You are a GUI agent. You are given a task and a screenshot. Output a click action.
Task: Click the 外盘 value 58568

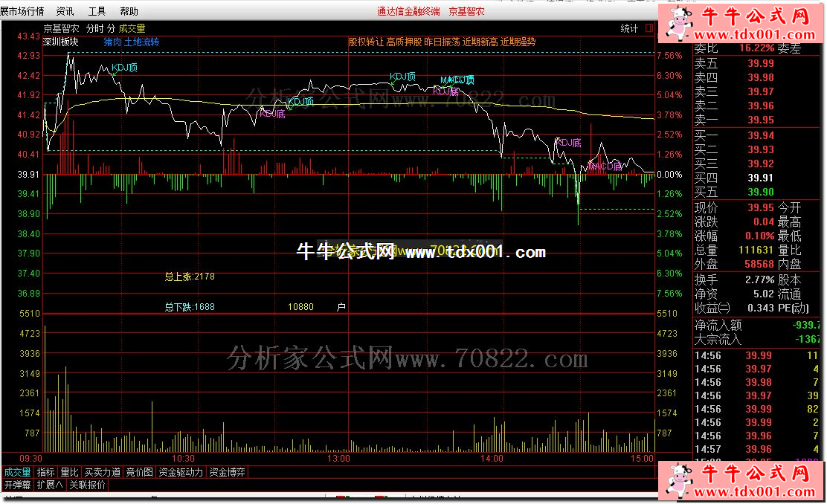(759, 264)
